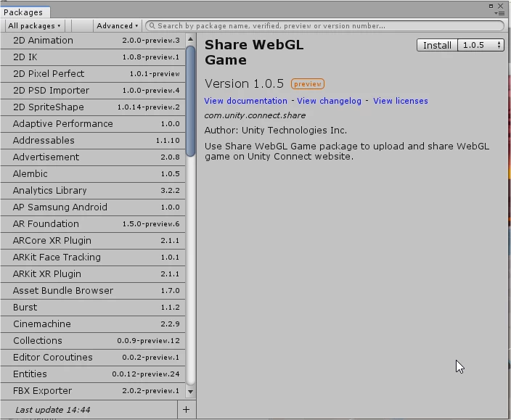The width and height of the screenshot is (511, 420).
Task: Open View licenses link
Action: coord(401,101)
